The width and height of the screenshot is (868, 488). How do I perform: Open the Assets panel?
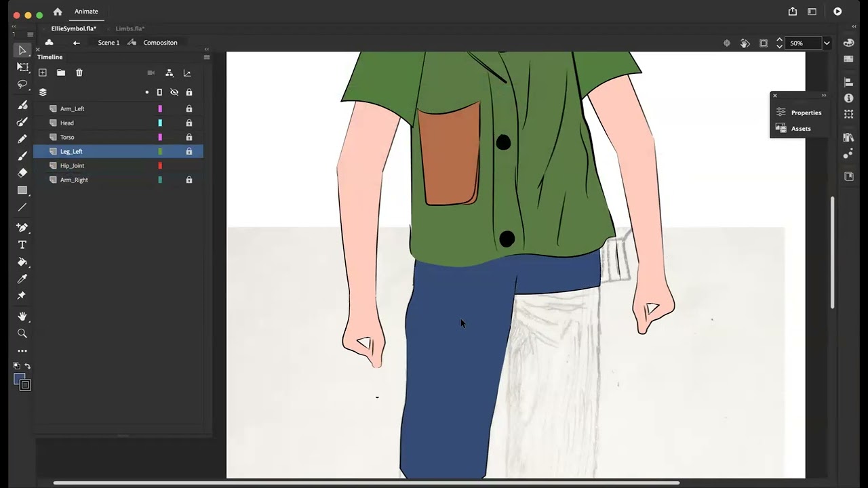793,128
